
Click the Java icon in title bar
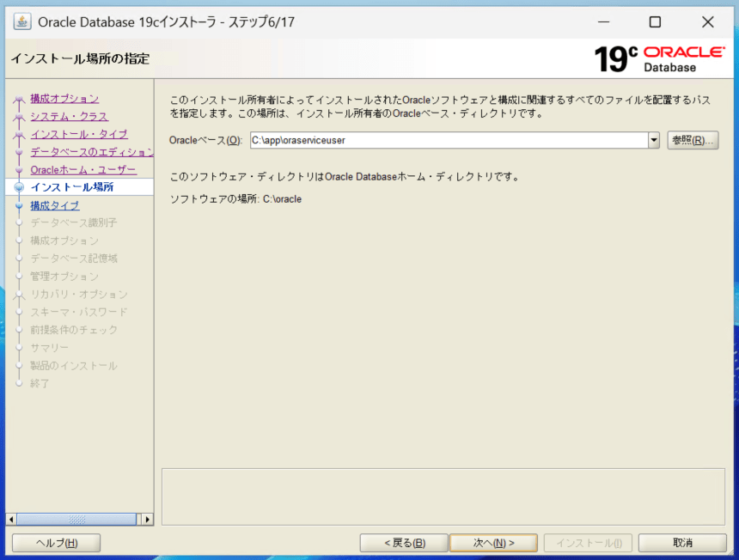(x=22, y=21)
